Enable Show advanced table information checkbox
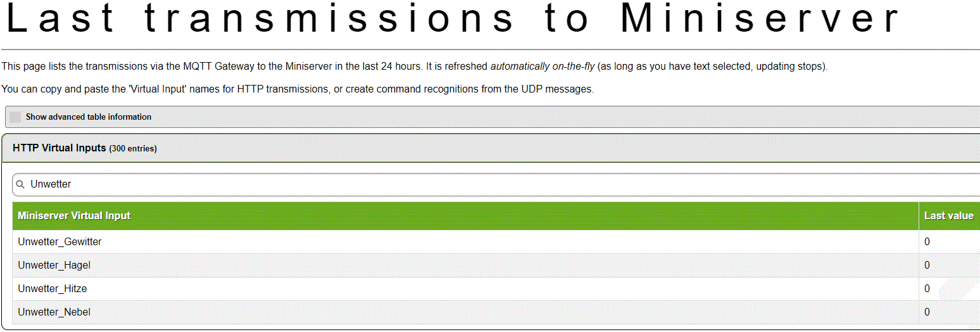Image resolution: width=980 pixels, height=332 pixels. pos(15,117)
